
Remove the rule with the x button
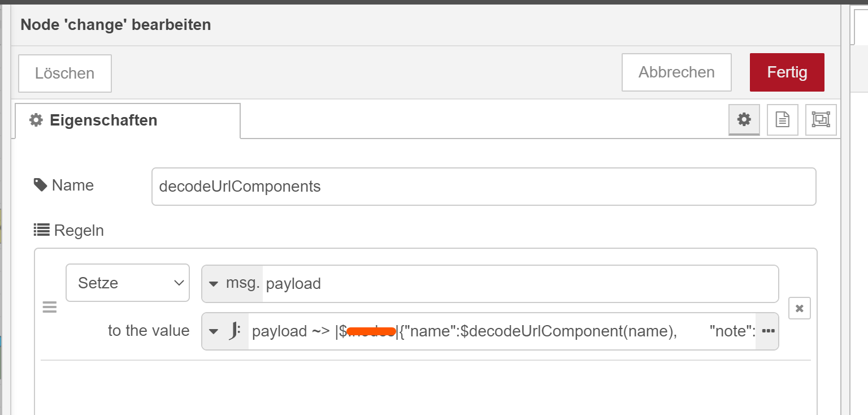pyautogui.click(x=800, y=308)
